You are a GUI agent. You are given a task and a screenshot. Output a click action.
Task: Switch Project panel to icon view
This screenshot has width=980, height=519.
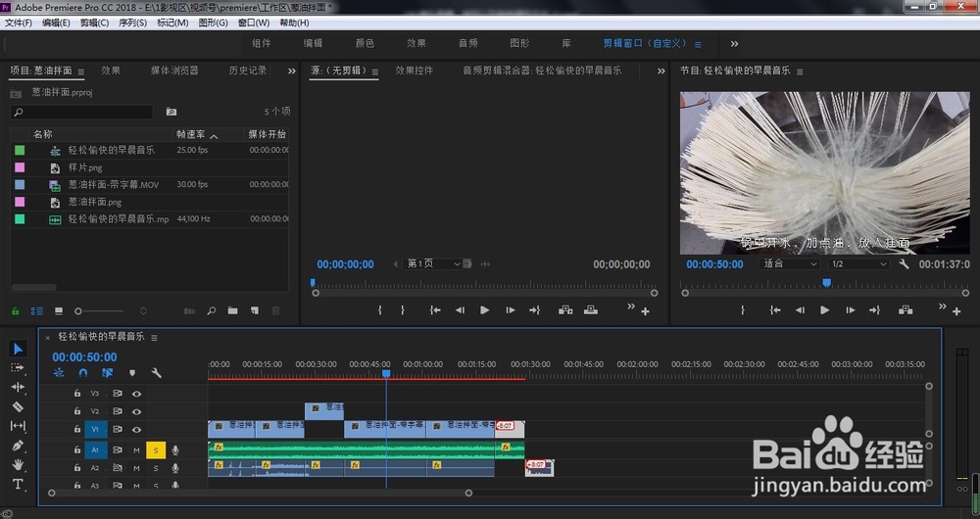[x=59, y=311]
